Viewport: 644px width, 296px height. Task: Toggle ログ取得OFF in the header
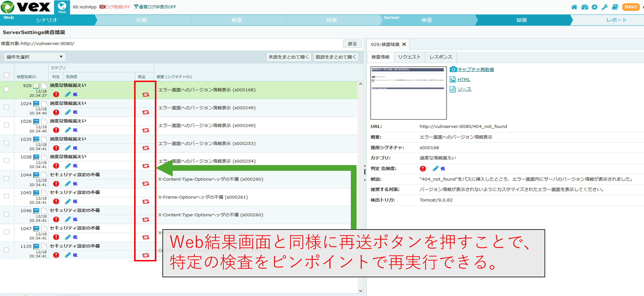pos(115,7)
